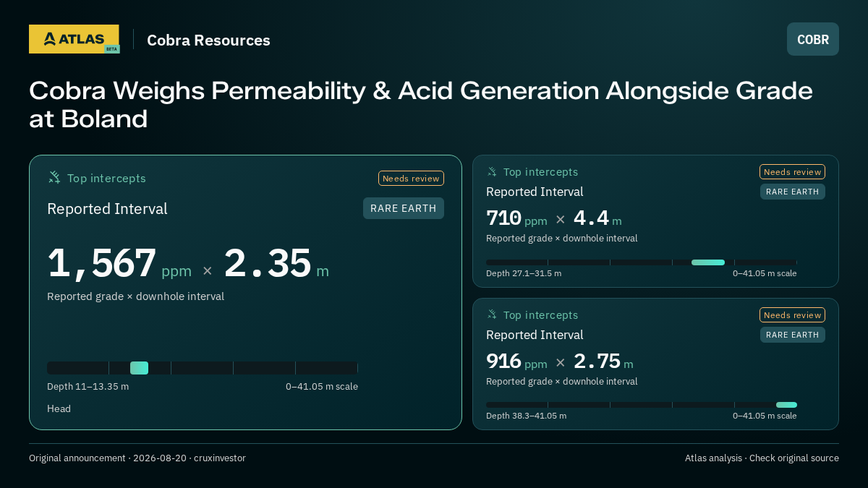This screenshot has width=868, height=488.
Task: Click RARE EARTH tag in 1,567 ppm card
Action: point(404,208)
